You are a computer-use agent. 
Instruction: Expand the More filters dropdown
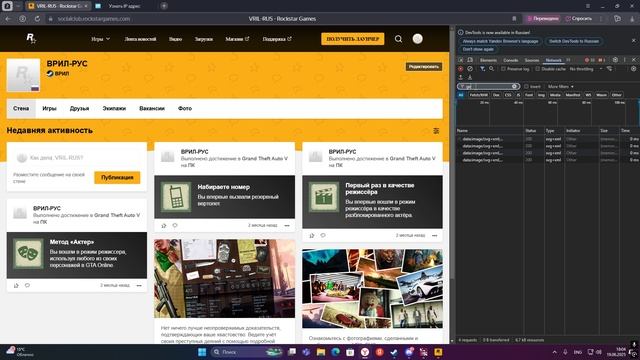click(x=560, y=87)
